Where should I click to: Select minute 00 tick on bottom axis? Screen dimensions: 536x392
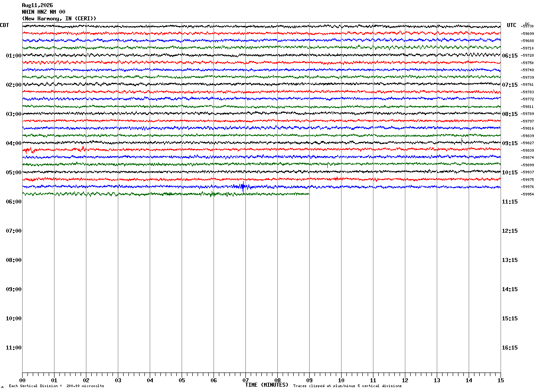(22, 380)
